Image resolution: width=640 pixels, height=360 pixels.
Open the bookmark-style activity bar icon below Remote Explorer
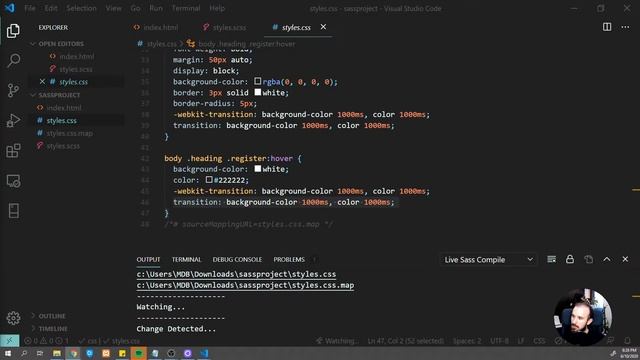pyautogui.click(x=13, y=211)
